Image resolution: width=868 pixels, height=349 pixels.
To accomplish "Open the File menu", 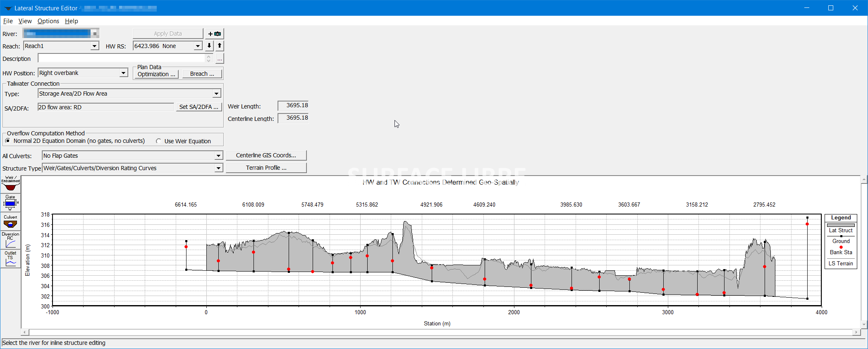I will point(8,21).
